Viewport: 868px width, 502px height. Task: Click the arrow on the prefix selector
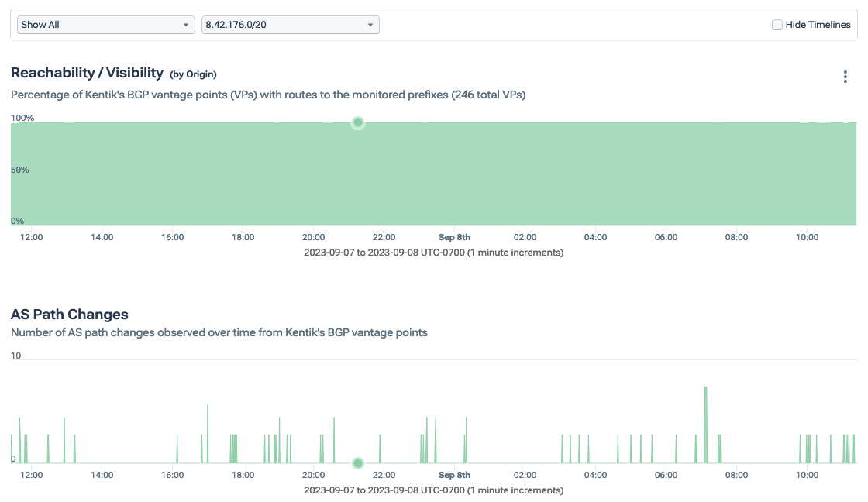[x=370, y=25]
